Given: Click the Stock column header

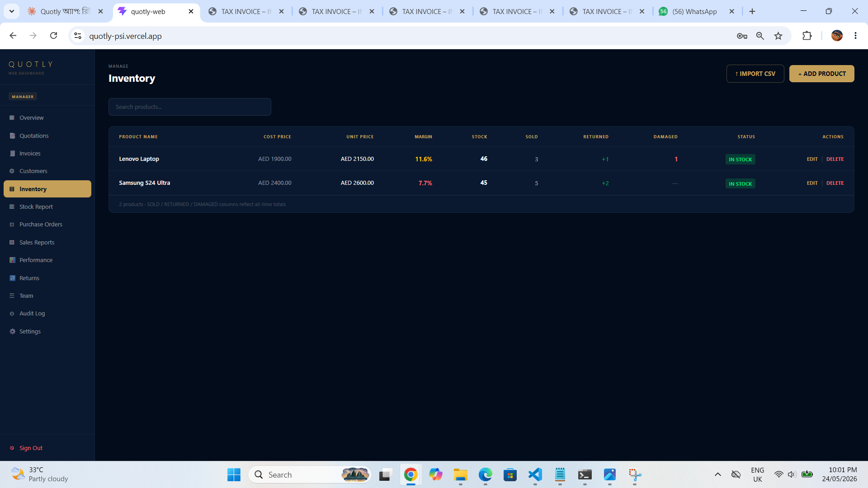Looking at the screenshot, I should click(x=479, y=136).
